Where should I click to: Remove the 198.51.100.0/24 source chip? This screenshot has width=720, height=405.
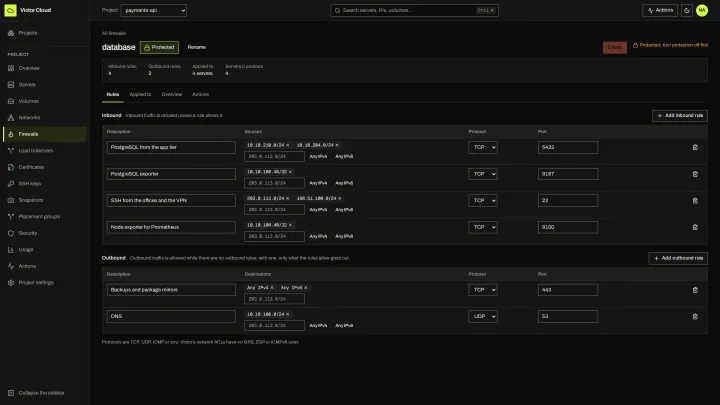pyautogui.click(x=340, y=198)
